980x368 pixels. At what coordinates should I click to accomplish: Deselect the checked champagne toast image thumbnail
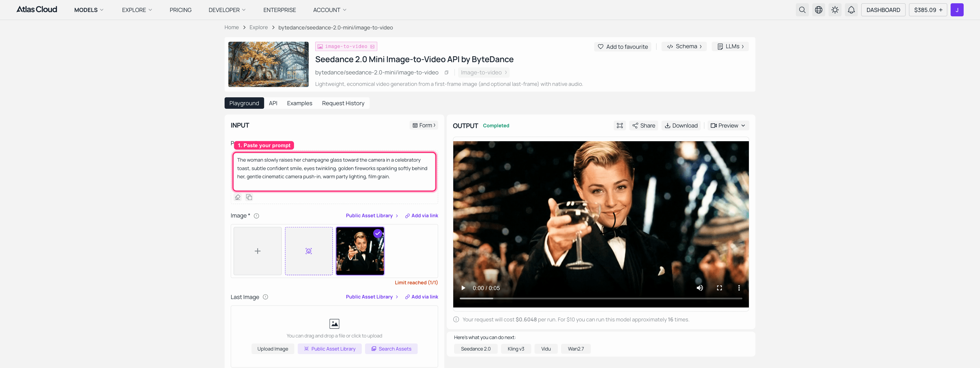tap(360, 251)
